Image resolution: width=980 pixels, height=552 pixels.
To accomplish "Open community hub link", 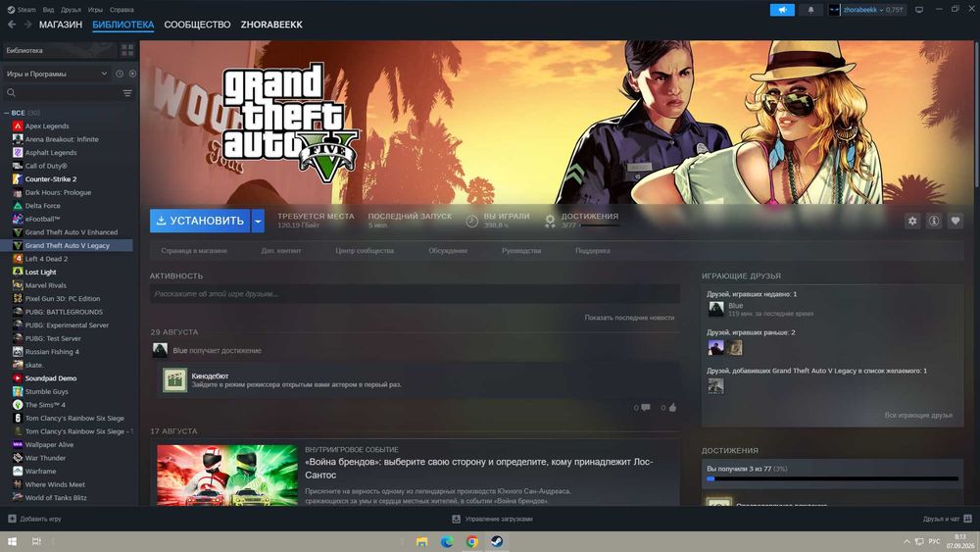I will coord(365,251).
